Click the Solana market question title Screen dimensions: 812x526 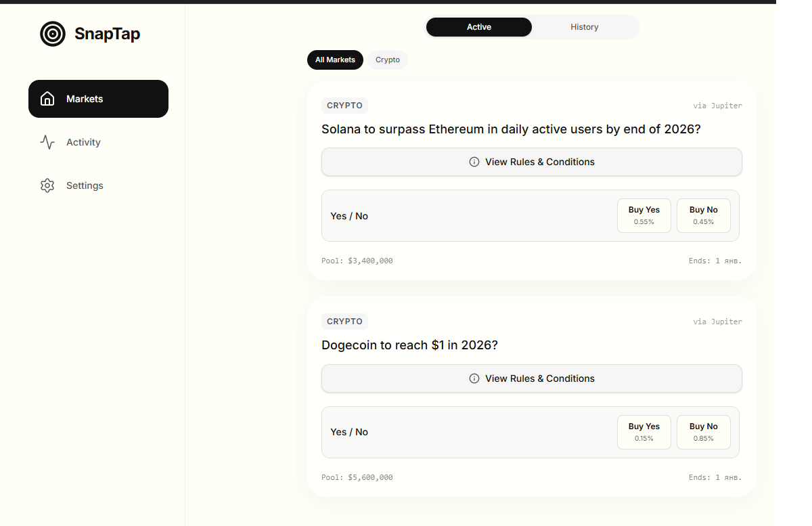coord(511,129)
